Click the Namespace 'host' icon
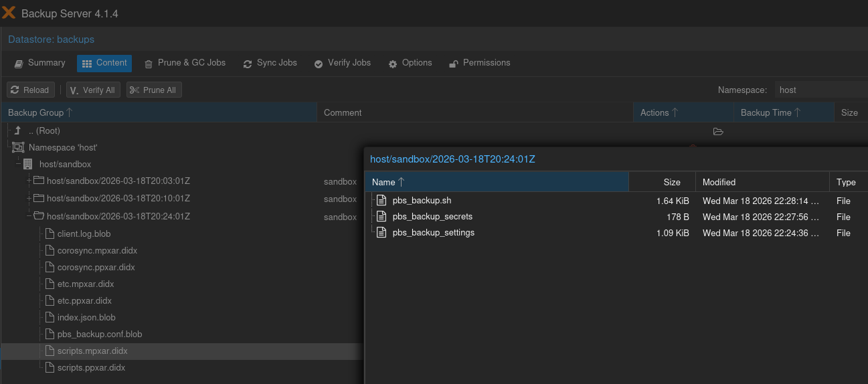This screenshot has height=384, width=868. coord(18,148)
